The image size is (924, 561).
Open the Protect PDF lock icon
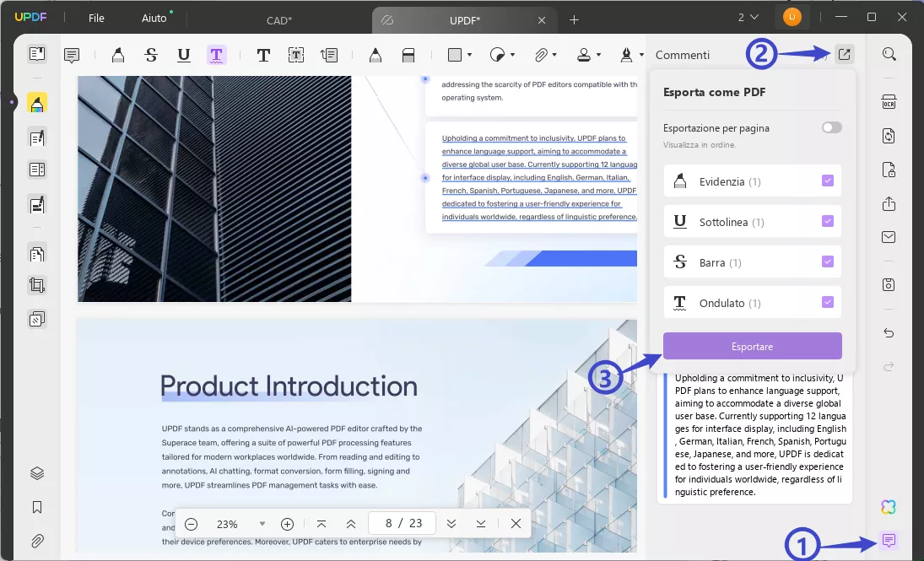889,170
